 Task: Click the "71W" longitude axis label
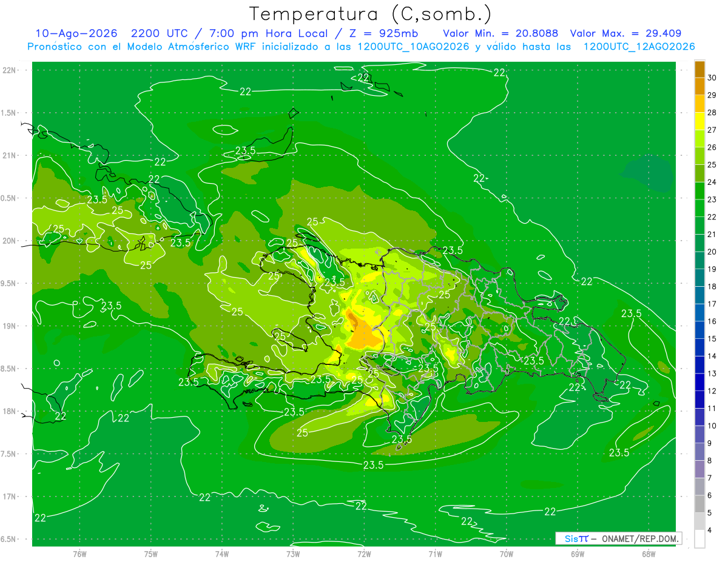(x=435, y=554)
